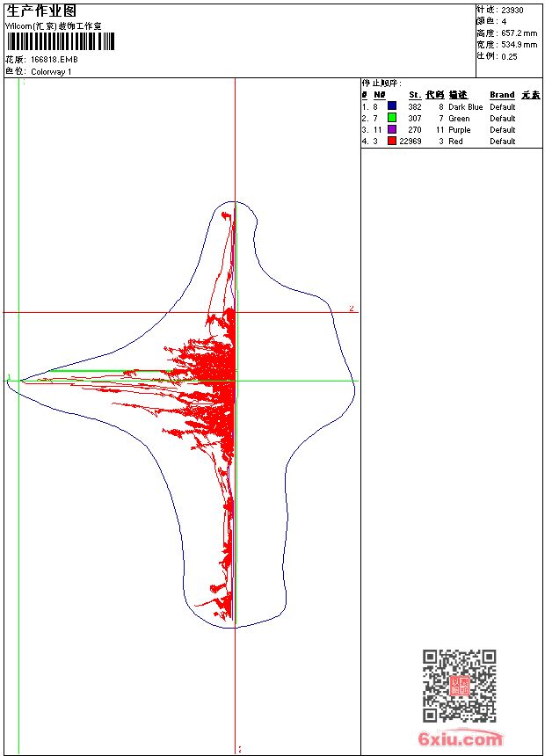
Task: Click the N# column header
Action: click(380, 95)
